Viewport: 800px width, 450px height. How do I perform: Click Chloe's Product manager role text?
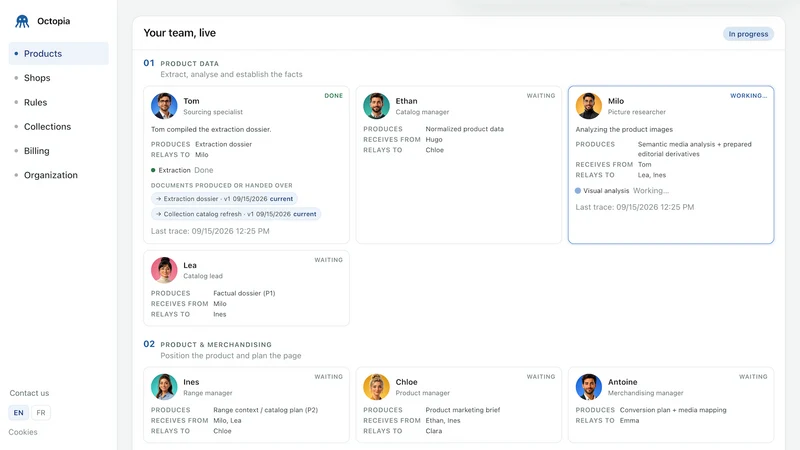click(x=422, y=393)
